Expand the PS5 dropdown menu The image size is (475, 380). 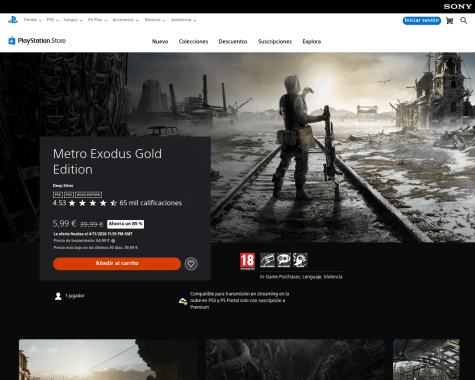[x=53, y=20]
